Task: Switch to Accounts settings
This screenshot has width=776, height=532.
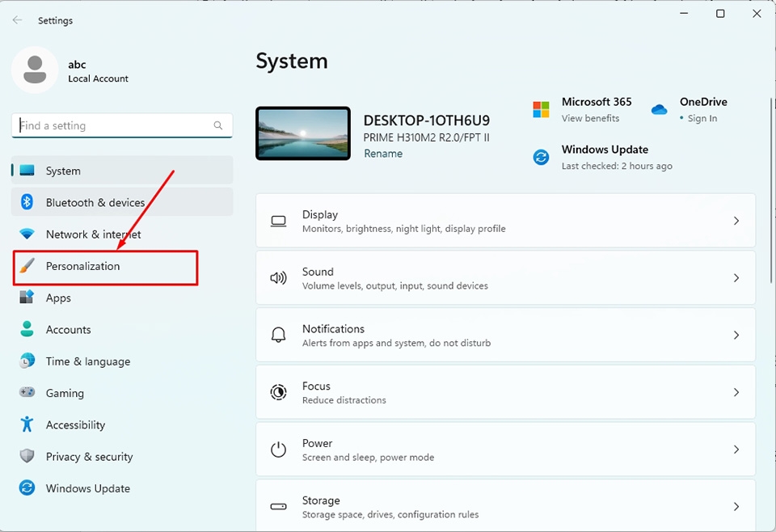Action: (70, 329)
